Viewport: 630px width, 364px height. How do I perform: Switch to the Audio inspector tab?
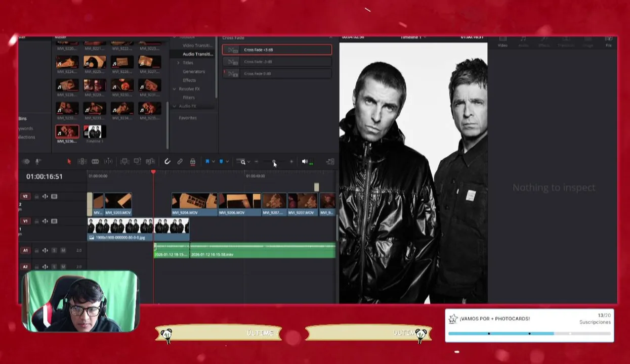click(523, 42)
